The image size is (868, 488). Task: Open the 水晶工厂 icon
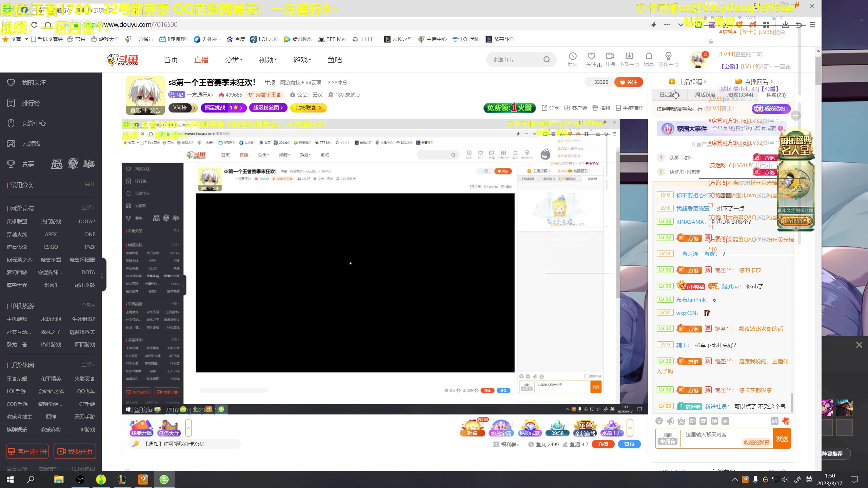pos(612,428)
